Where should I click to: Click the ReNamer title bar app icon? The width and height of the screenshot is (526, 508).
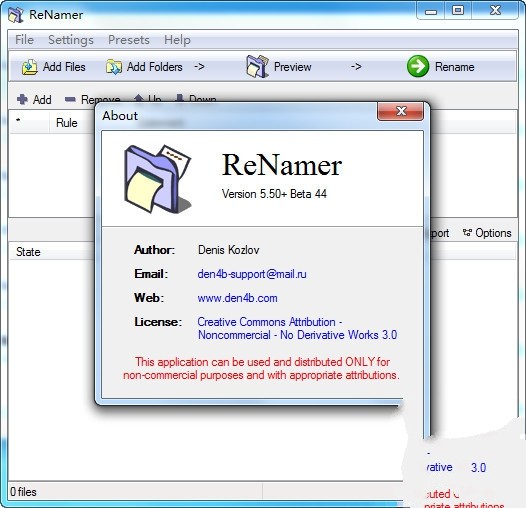coord(16,15)
